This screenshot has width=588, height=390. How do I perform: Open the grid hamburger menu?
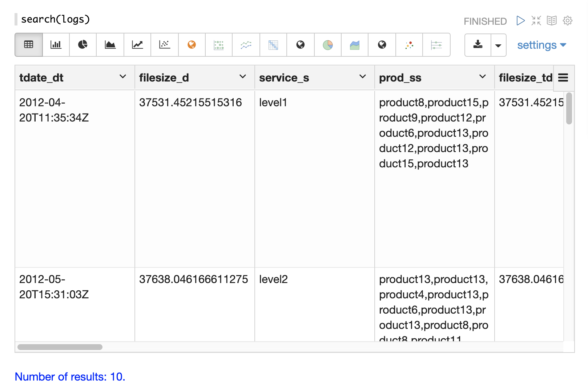click(x=563, y=77)
